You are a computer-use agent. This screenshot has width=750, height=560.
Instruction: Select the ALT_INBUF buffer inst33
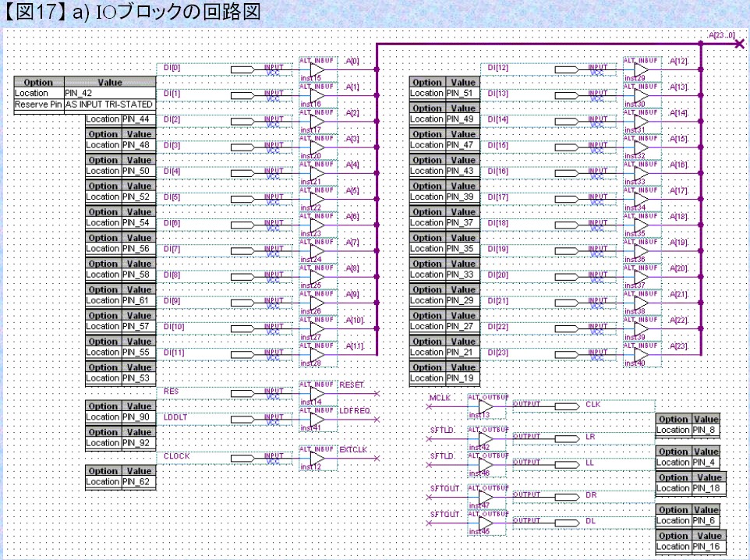(x=642, y=173)
